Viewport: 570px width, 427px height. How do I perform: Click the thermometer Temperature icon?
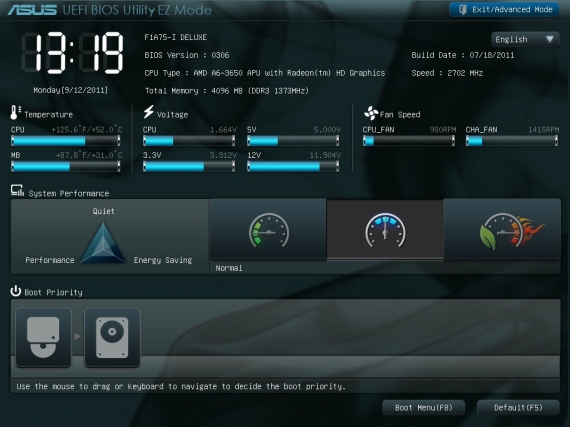click(15, 112)
